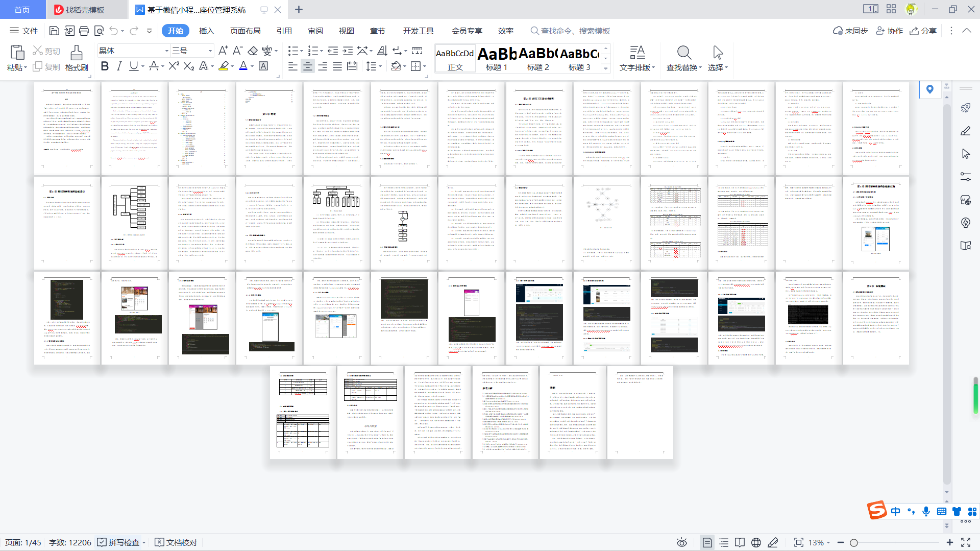The width and height of the screenshot is (980, 551).
Task: Toggle Subscript formatting
Action: click(189, 66)
